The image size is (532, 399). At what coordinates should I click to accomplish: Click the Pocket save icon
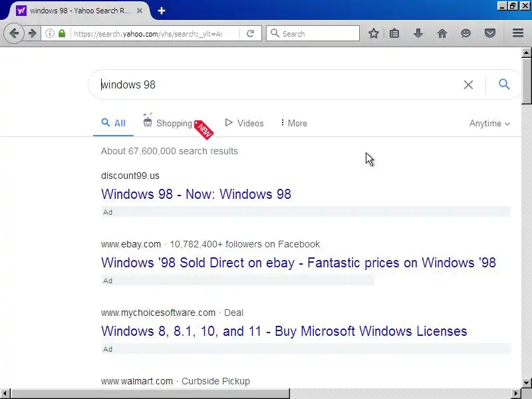pos(490,33)
